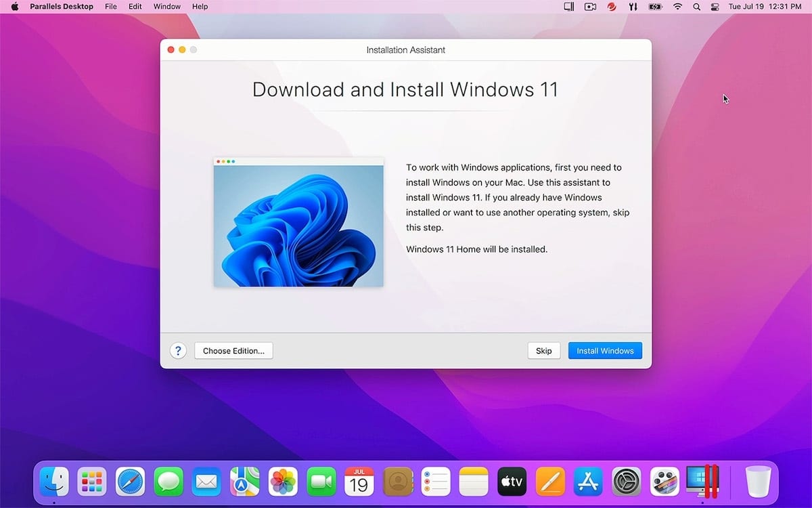Launch Pages from the Dock

(550, 482)
